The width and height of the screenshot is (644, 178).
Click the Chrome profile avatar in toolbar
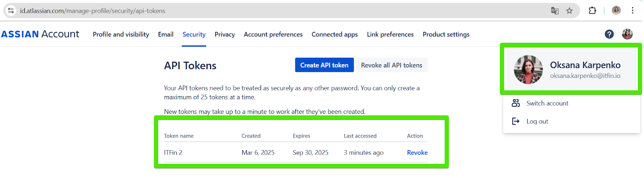click(x=616, y=10)
